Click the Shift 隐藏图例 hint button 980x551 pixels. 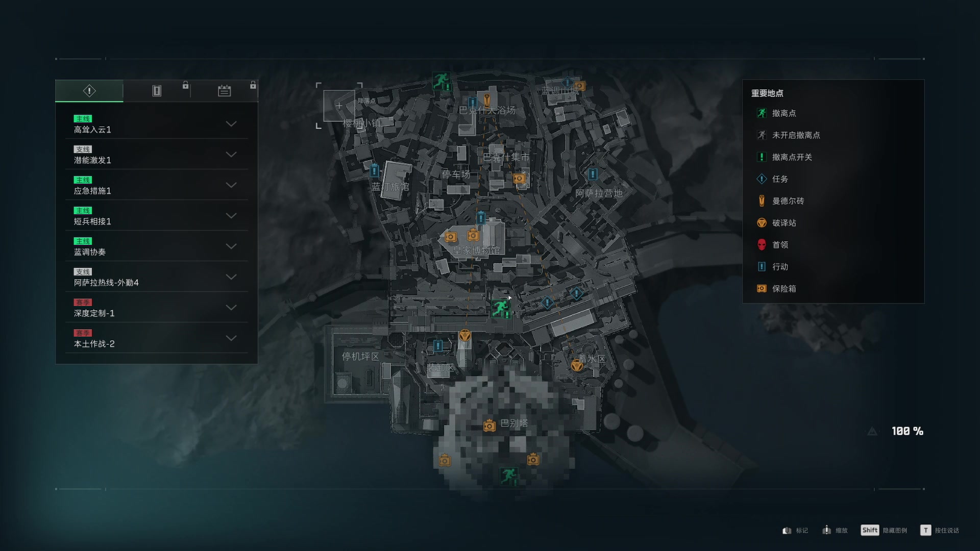pos(884,531)
